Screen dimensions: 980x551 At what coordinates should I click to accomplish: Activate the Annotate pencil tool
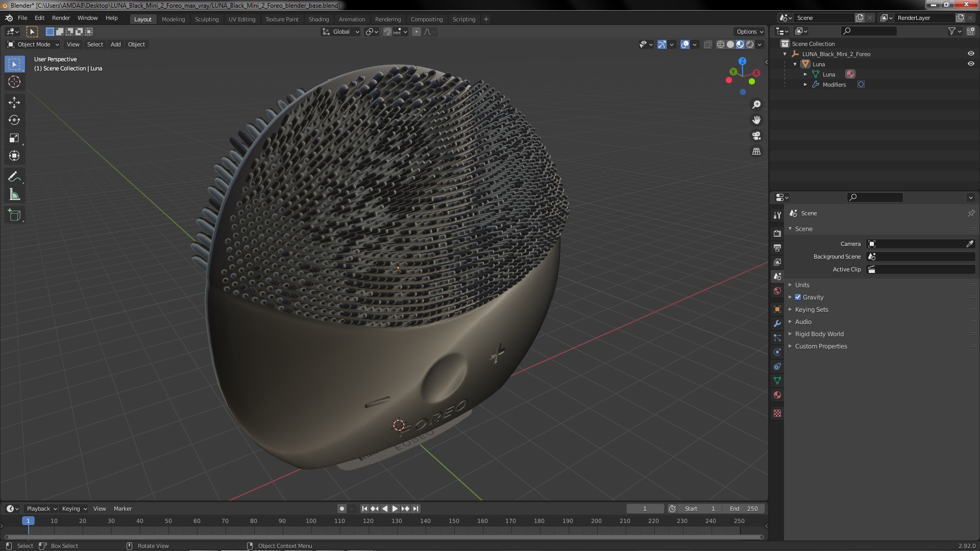(x=14, y=177)
